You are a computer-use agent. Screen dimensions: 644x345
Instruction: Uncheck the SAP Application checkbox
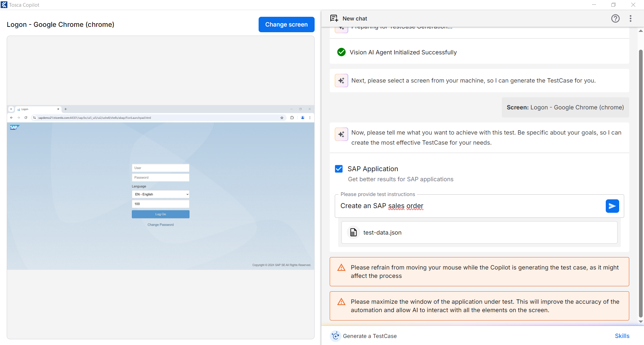(x=339, y=169)
